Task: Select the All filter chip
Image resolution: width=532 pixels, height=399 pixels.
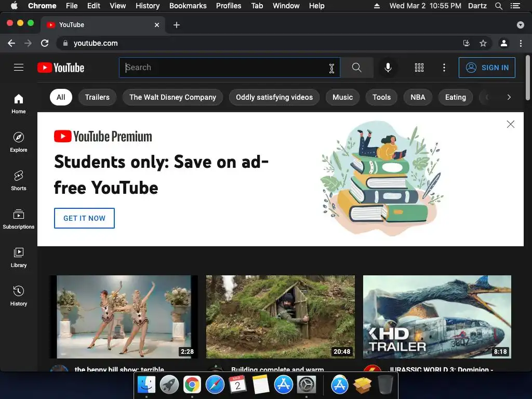Action: pyautogui.click(x=61, y=97)
